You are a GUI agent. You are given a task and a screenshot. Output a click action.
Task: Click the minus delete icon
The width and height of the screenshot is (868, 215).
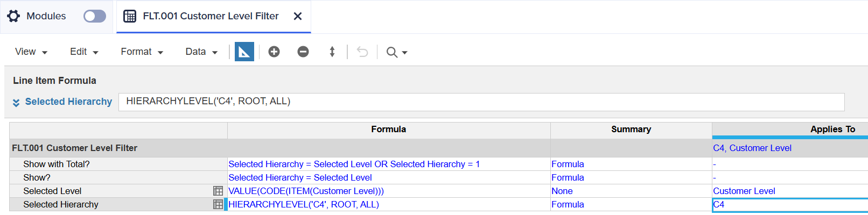click(x=303, y=52)
